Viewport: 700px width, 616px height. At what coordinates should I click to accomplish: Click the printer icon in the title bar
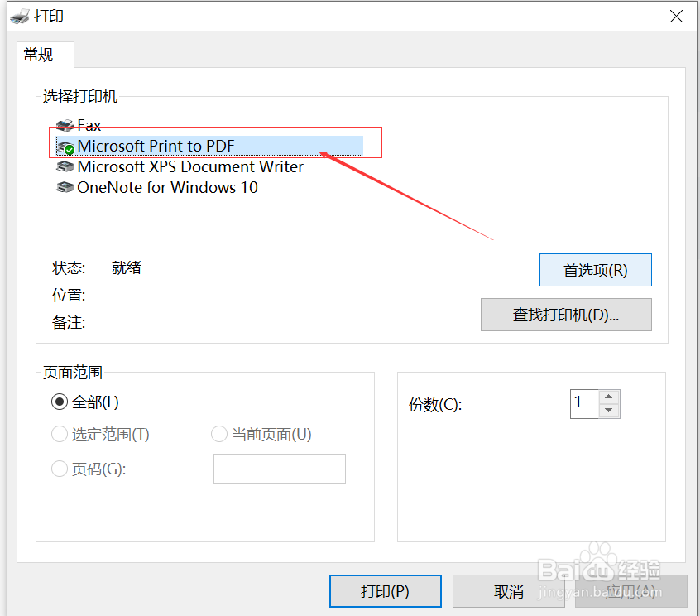pyautogui.click(x=20, y=17)
